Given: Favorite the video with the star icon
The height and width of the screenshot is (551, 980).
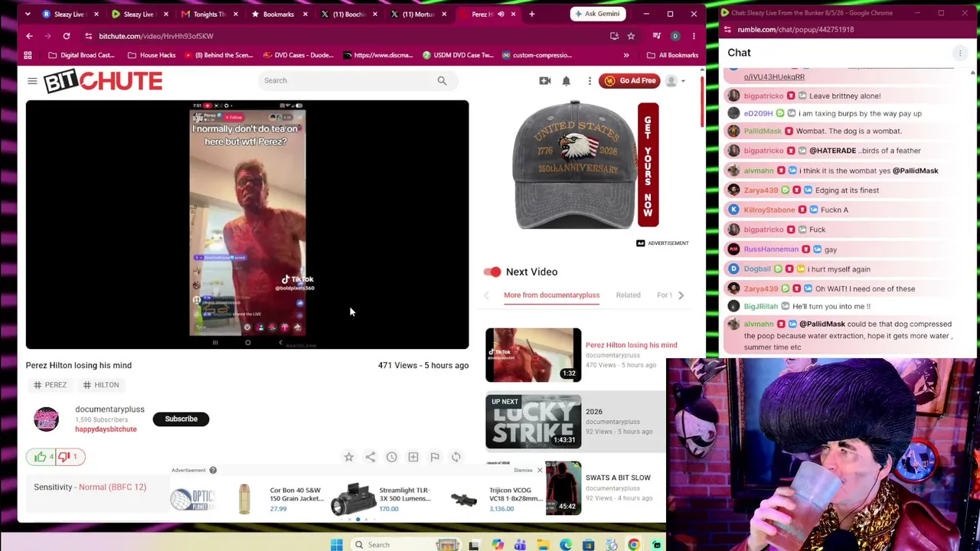Looking at the screenshot, I should (348, 457).
